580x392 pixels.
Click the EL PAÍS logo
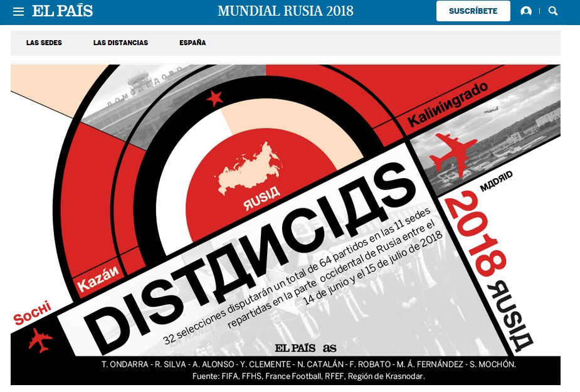62,11
